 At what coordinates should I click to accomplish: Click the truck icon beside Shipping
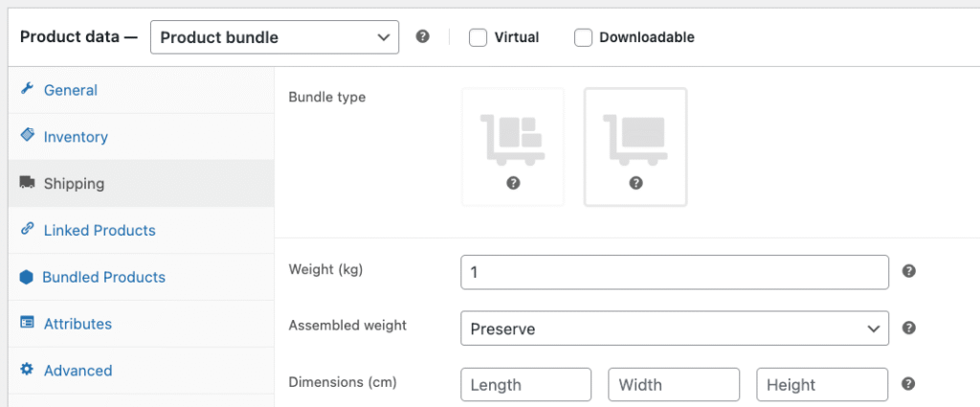27,183
